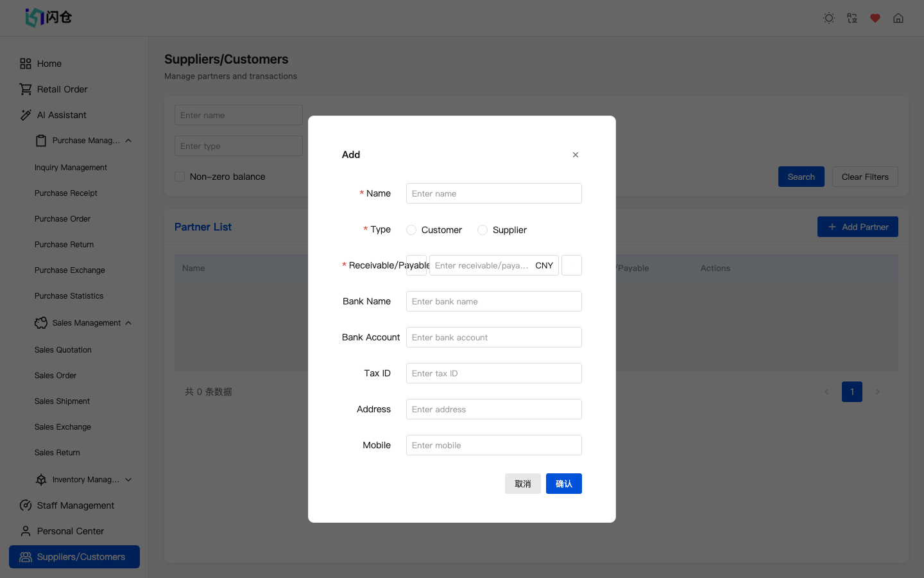Open the Sales Quotation menu item
Screen dimensions: 924x578
[62, 349]
